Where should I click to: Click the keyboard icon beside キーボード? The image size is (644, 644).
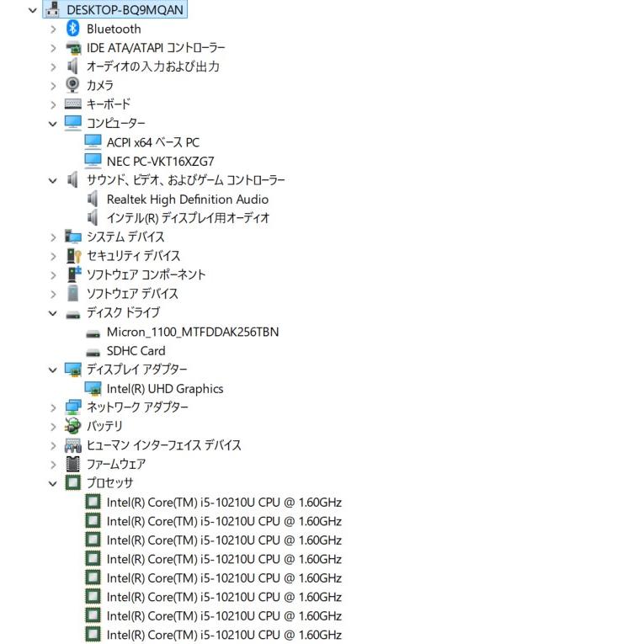(x=73, y=104)
